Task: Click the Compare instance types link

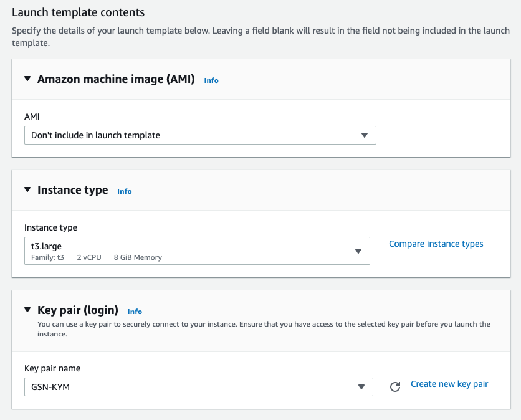Action: click(436, 244)
